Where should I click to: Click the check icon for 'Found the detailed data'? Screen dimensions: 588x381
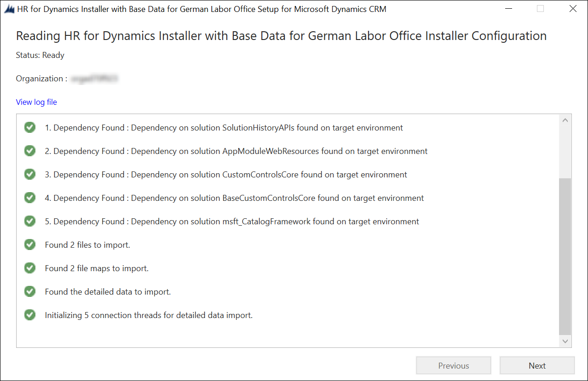(x=30, y=291)
